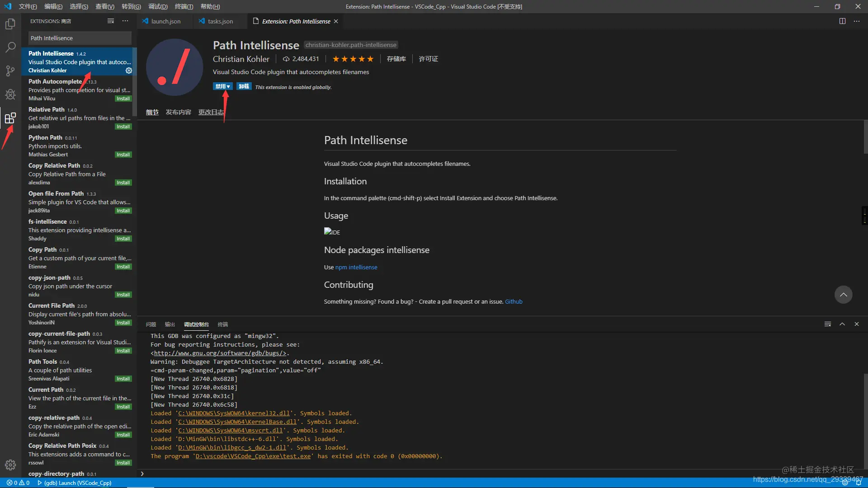Open the Github link under Contributing

514,302
